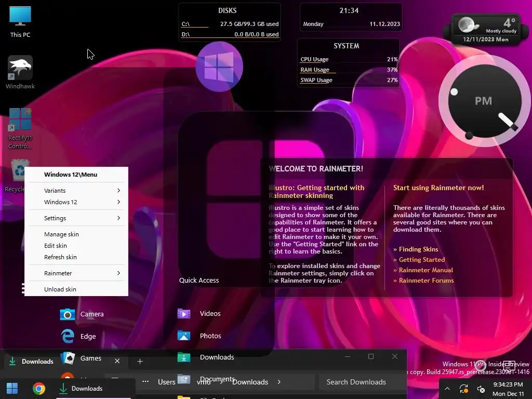Image resolution: width=532 pixels, height=399 pixels.
Task: Show hidden tray icons chevron
Action: pos(447,389)
